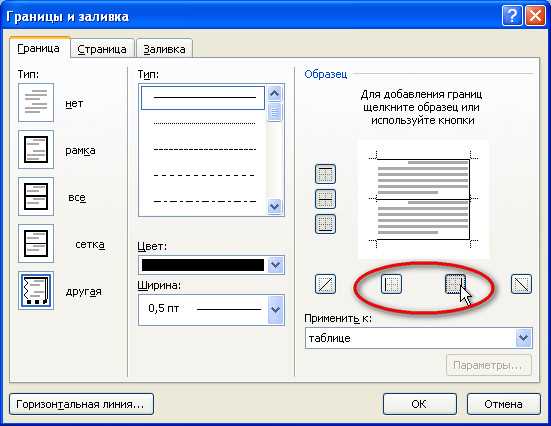Close the Границы и заливка dialog
The height and width of the screenshot is (426, 551).
pos(535,16)
